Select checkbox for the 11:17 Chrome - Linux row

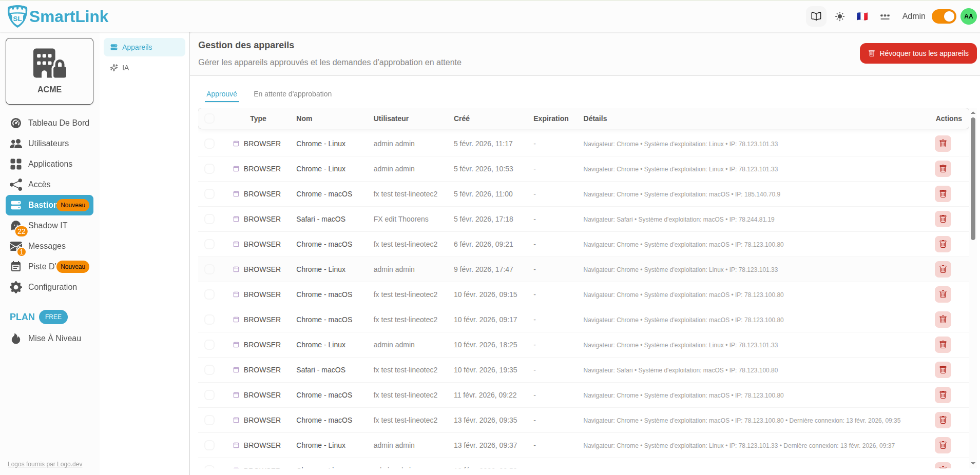click(x=209, y=144)
